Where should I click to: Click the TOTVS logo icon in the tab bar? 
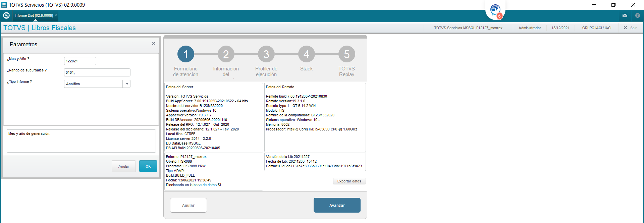[x=6, y=15]
